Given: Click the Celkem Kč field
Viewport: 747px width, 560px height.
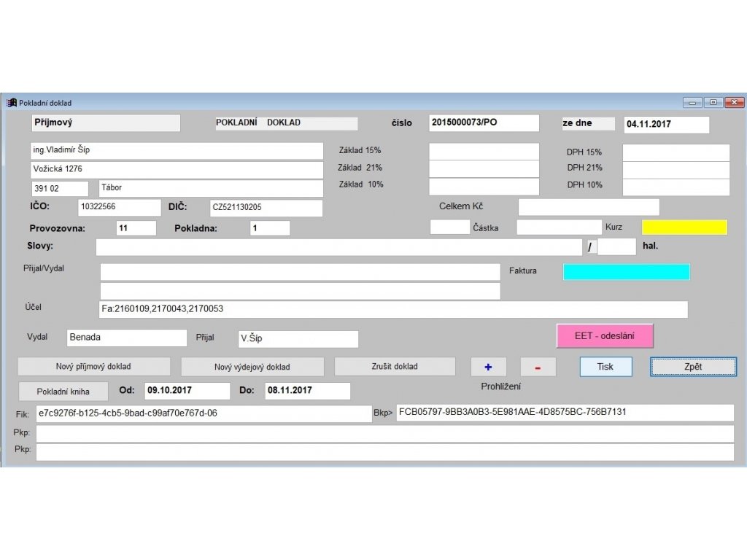Looking at the screenshot, I should pyautogui.click(x=589, y=207).
